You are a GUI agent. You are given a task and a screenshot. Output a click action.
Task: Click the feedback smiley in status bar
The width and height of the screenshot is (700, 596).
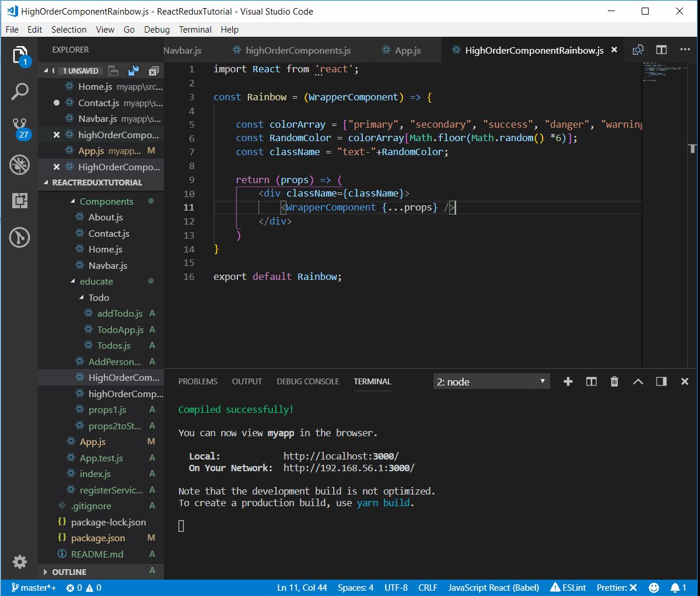654,587
